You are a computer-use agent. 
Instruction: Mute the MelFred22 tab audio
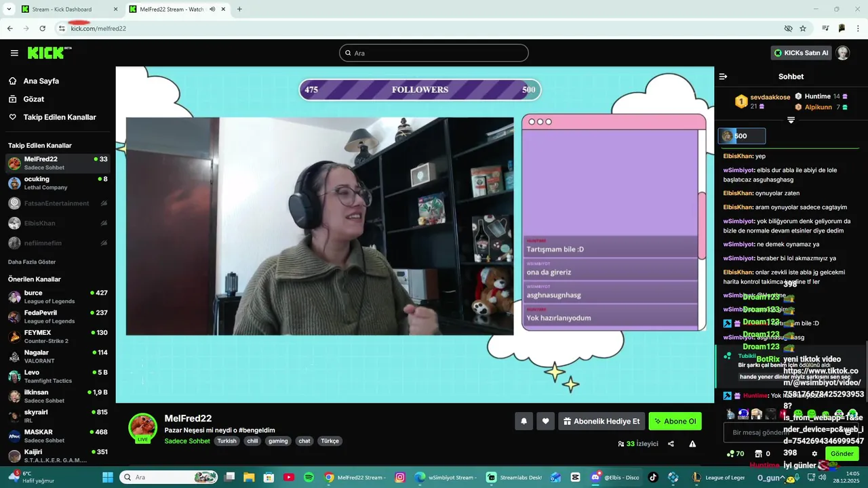[212, 9]
